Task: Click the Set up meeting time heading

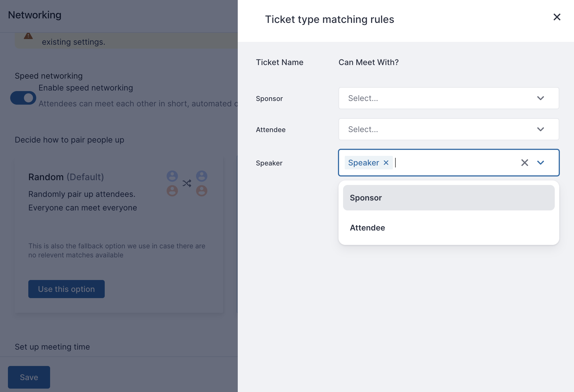Action: coord(52,347)
